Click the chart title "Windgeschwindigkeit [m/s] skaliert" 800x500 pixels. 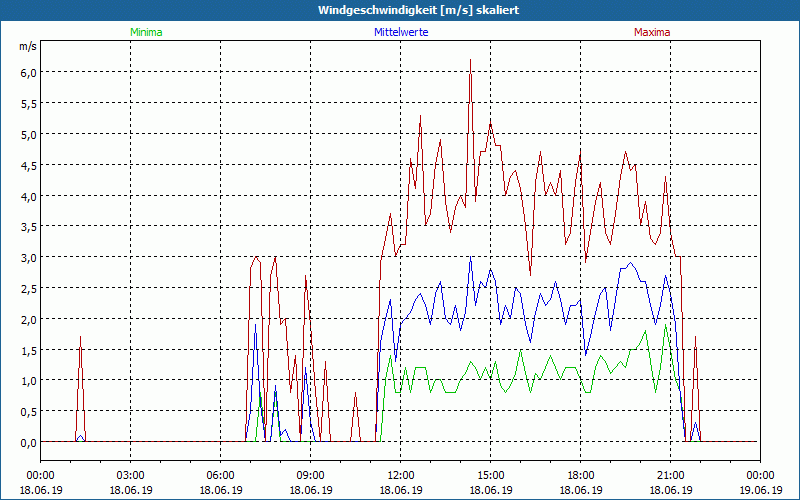click(418, 10)
